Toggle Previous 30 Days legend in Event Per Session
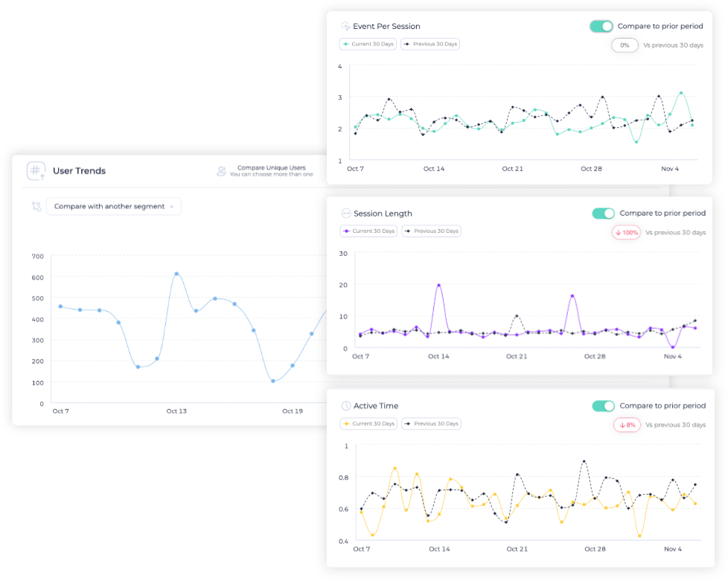This screenshot has height=581, width=728. click(x=430, y=44)
